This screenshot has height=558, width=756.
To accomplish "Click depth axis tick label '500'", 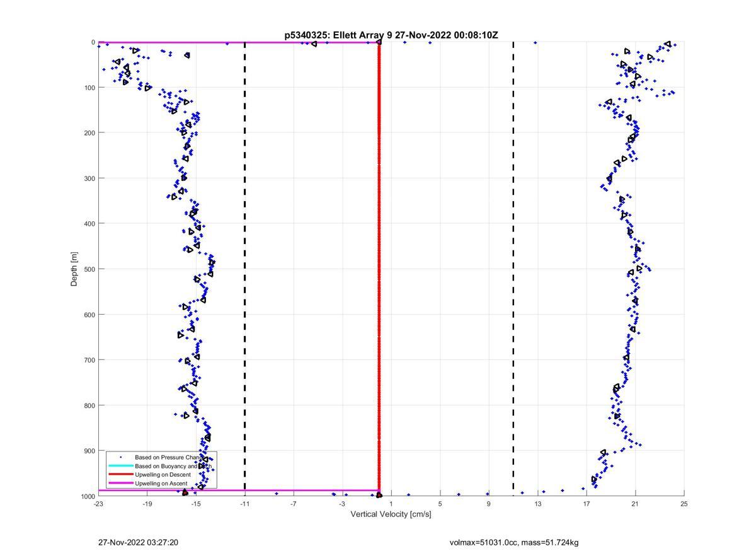I will point(89,269).
